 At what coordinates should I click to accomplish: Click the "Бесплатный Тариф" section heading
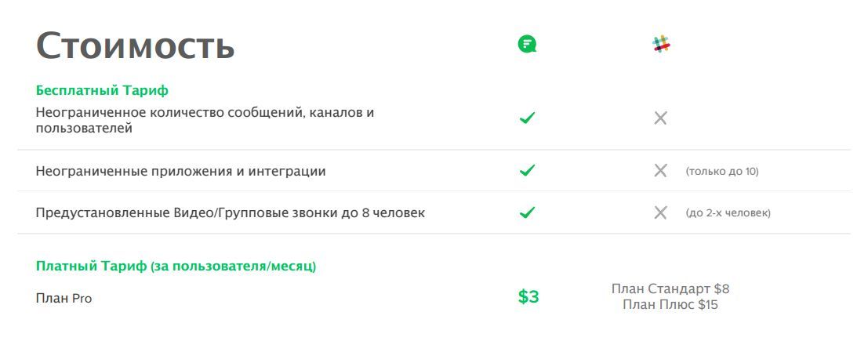(102, 91)
